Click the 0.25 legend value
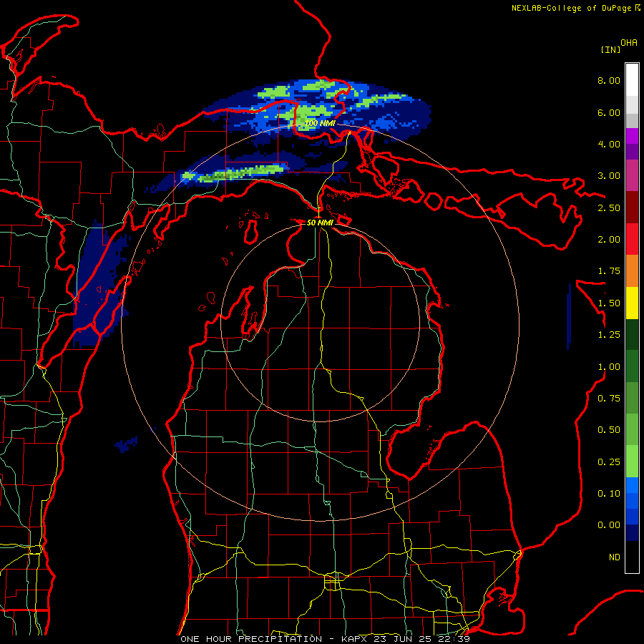The image size is (644, 644). 609,462
